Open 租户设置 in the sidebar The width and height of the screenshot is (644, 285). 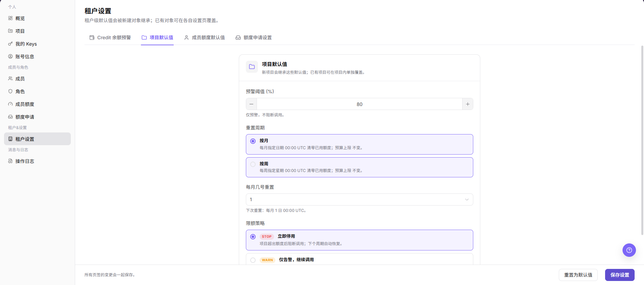(x=37, y=139)
